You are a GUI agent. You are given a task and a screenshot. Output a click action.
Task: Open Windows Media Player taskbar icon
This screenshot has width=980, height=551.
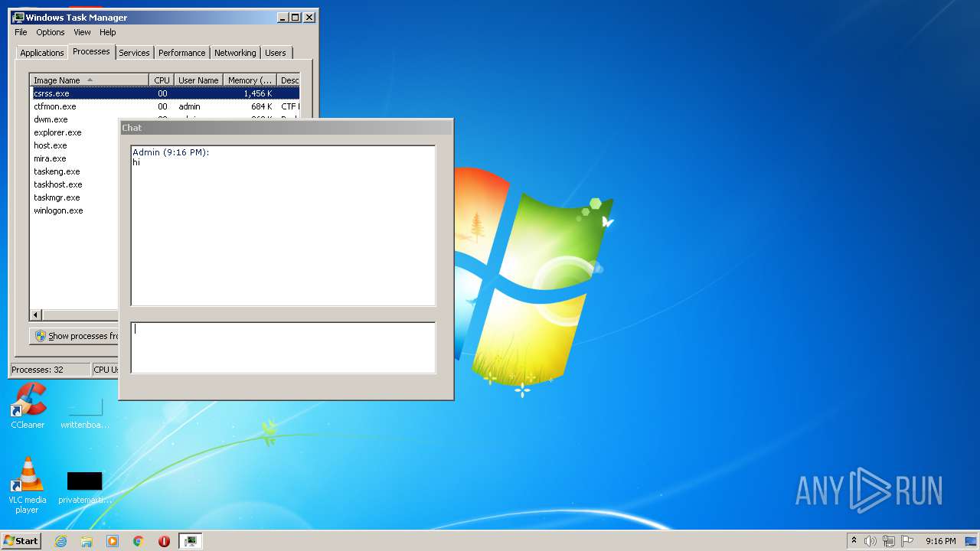(x=113, y=541)
